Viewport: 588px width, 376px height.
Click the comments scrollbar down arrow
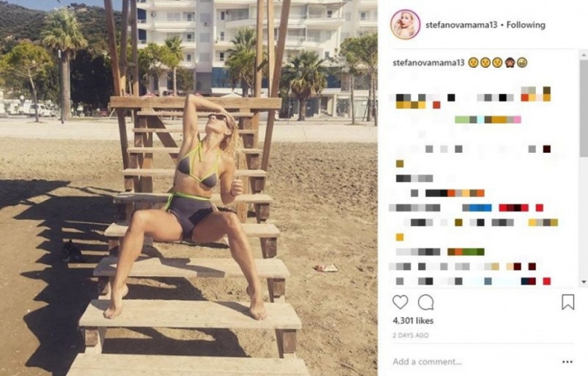(x=584, y=281)
